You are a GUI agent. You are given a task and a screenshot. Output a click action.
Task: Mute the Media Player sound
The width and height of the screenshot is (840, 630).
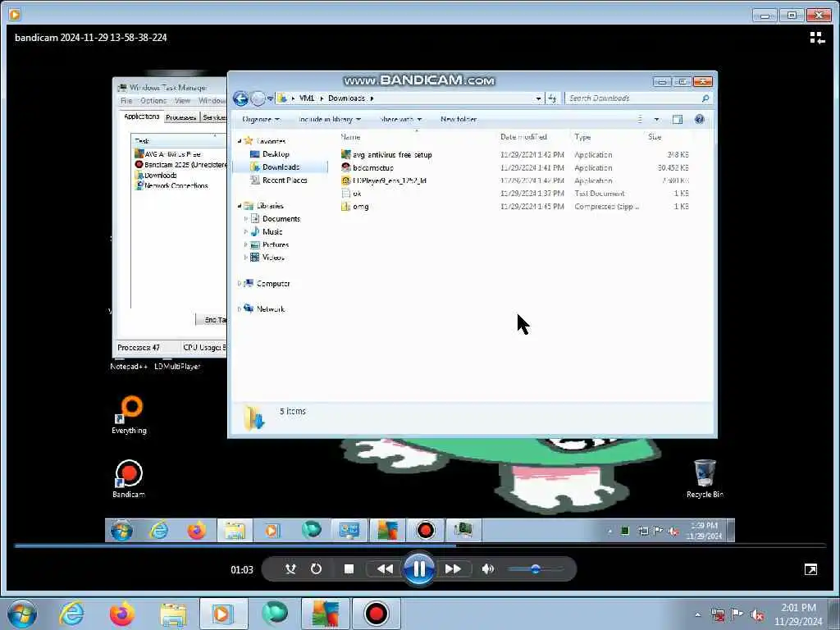point(487,569)
